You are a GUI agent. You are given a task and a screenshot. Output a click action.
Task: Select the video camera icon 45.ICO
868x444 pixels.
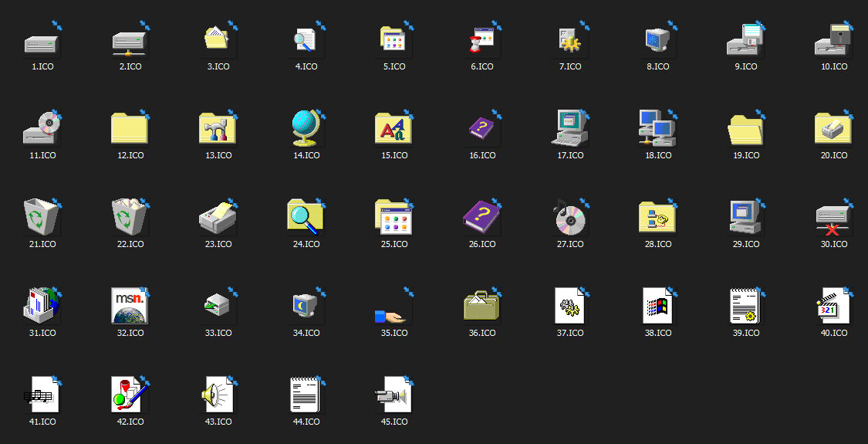(x=393, y=394)
